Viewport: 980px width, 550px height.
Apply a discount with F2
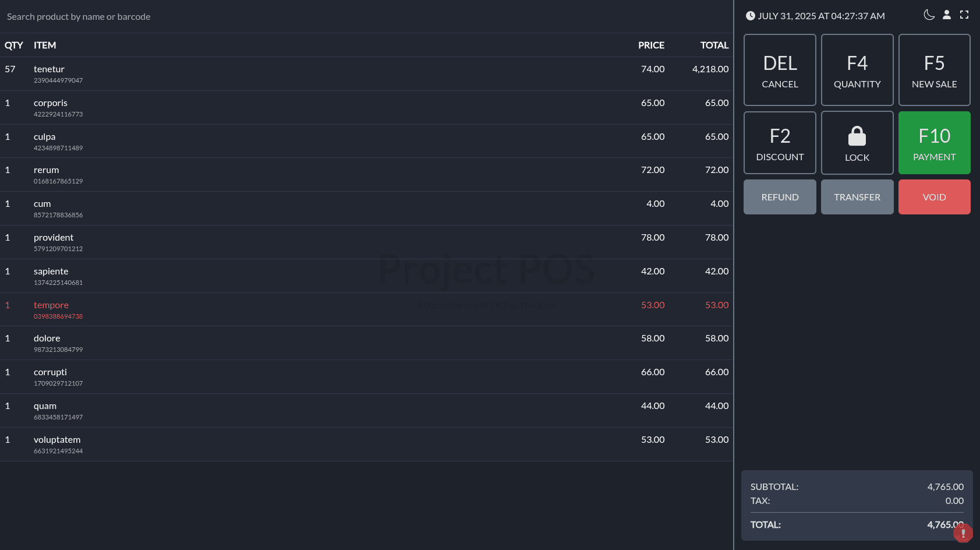coord(780,143)
